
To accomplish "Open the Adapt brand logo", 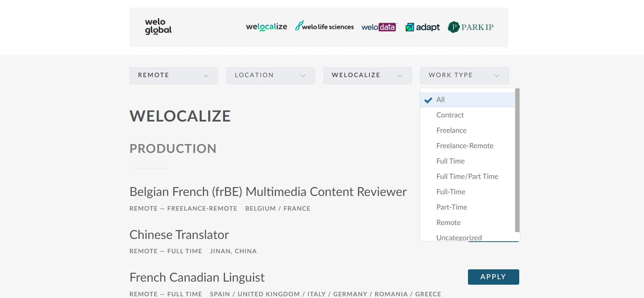I will (x=422, y=27).
